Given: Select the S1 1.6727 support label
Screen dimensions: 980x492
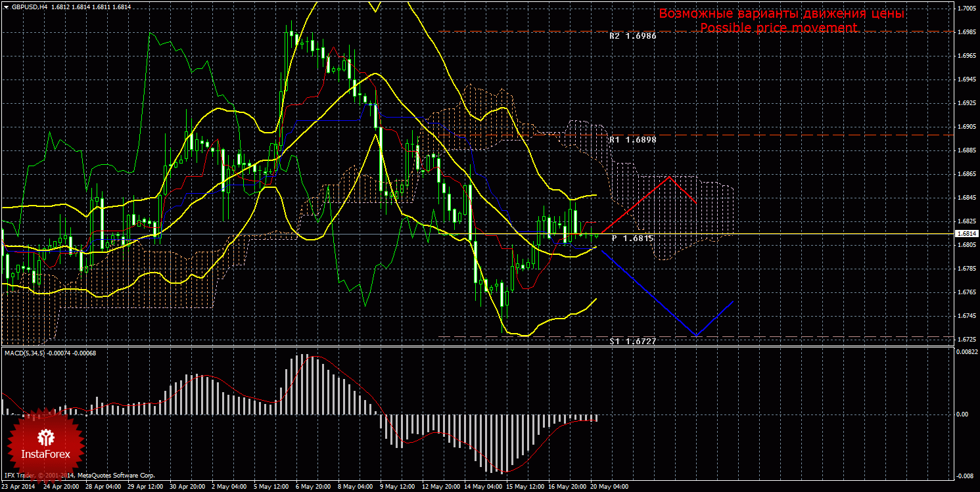Looking at the screenshot, I should pyautogui.click(x=632, y=342).
